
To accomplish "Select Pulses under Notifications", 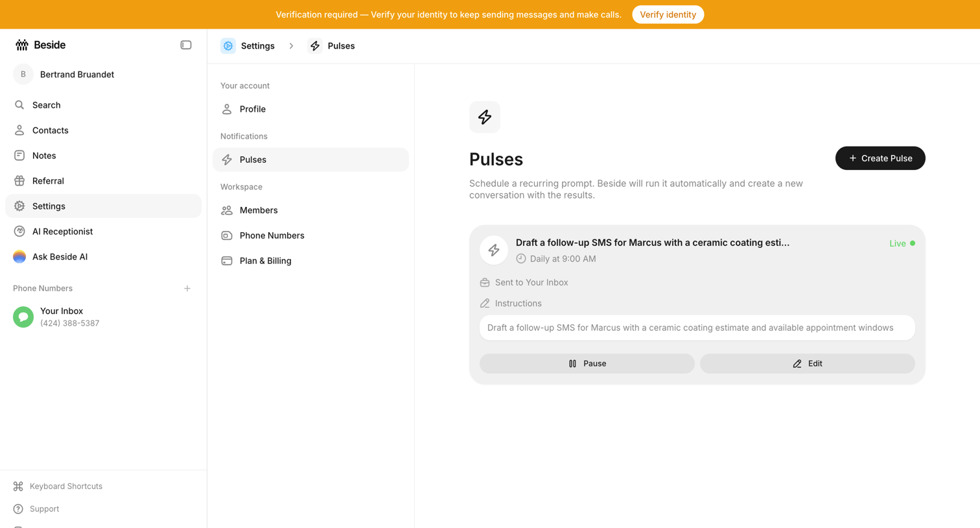I will click(310, 160).
